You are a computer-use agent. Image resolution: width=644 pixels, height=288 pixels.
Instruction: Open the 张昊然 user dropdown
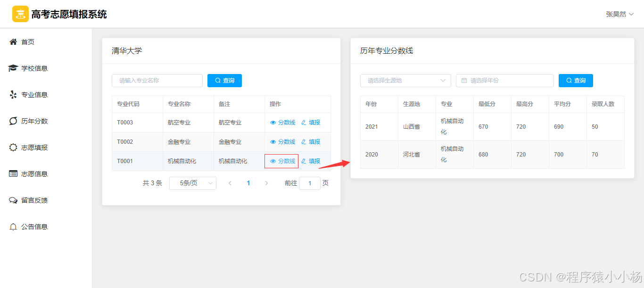click(x=619, y=14)
